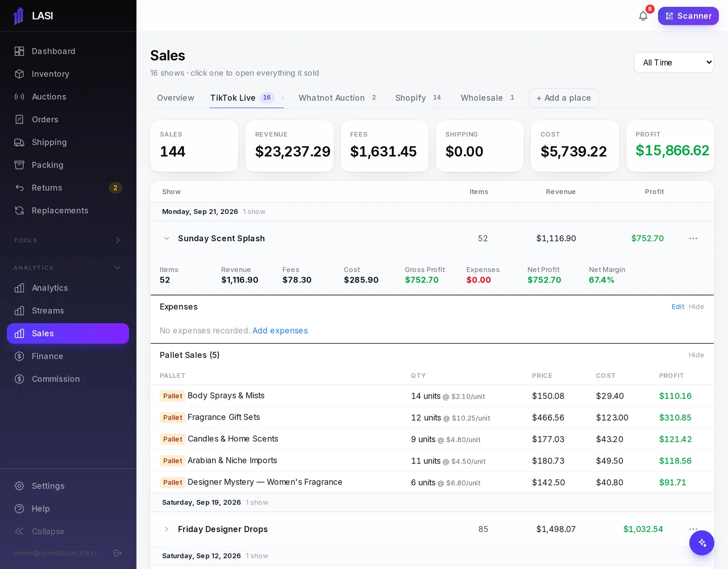This screenshot has width=728, height=569.
Task: Go to Auctions in the sidebar
Action: point(68,97)
